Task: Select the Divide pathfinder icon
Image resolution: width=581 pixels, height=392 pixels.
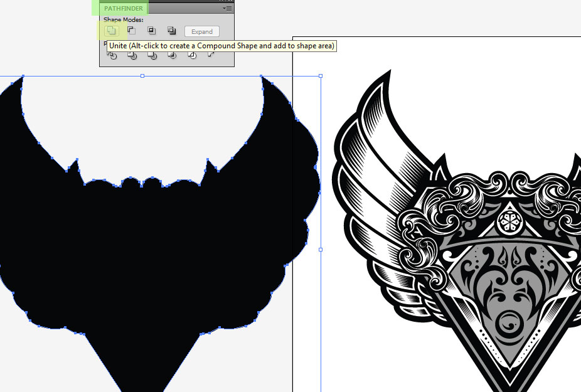Action: click(111, 55)
